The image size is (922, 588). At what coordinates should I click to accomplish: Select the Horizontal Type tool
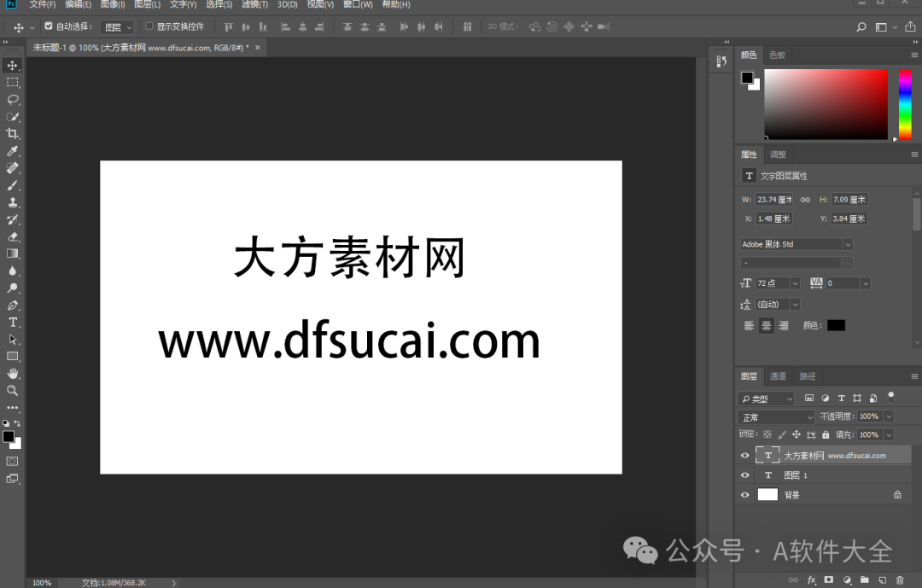tap(12, 322)
